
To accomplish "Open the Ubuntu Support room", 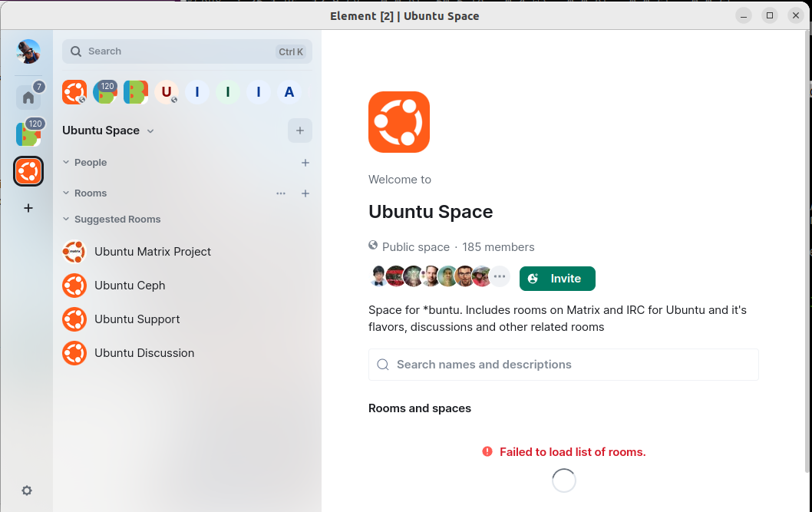I will tap(137, 319).
